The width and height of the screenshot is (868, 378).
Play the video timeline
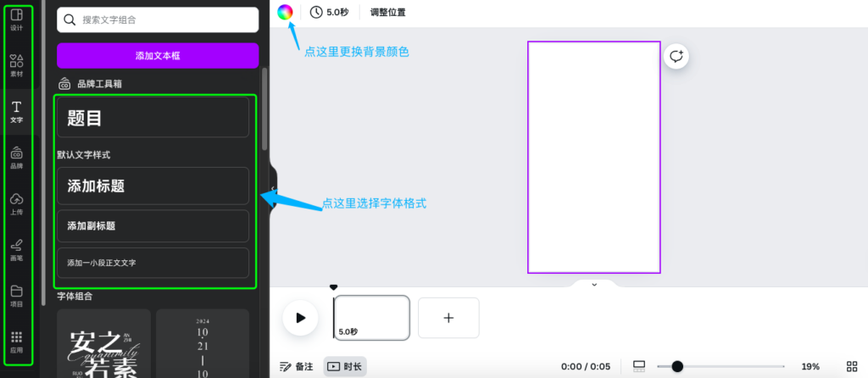(301, 318)
